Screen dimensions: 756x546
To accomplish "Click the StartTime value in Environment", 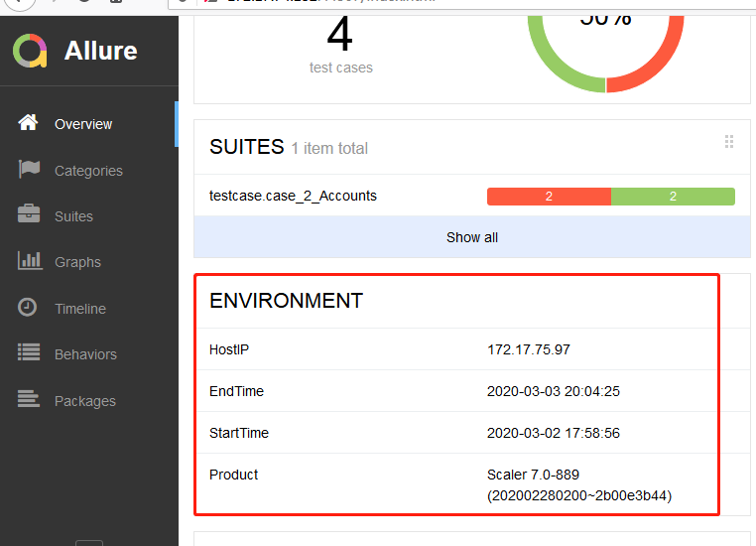I will pos(553,433).
